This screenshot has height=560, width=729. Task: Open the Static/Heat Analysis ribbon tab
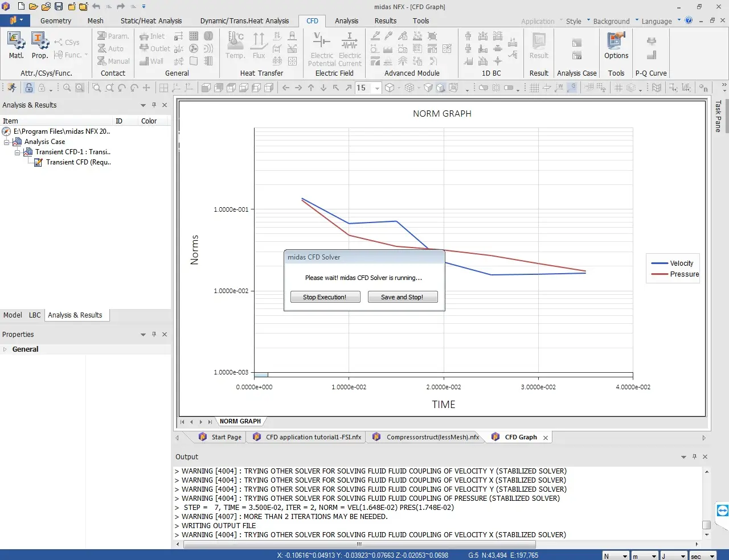(x=151, y=20)
